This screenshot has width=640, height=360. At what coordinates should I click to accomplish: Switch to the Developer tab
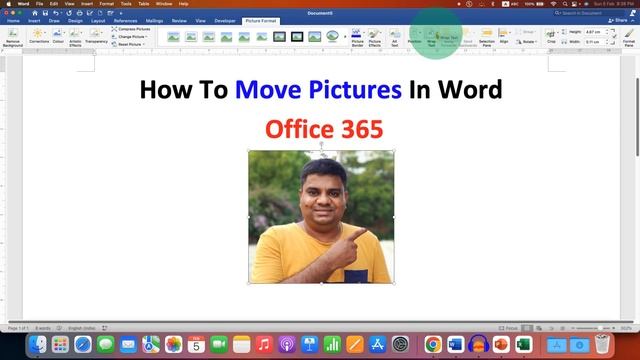pyautogui.click(x=225, y=21)
